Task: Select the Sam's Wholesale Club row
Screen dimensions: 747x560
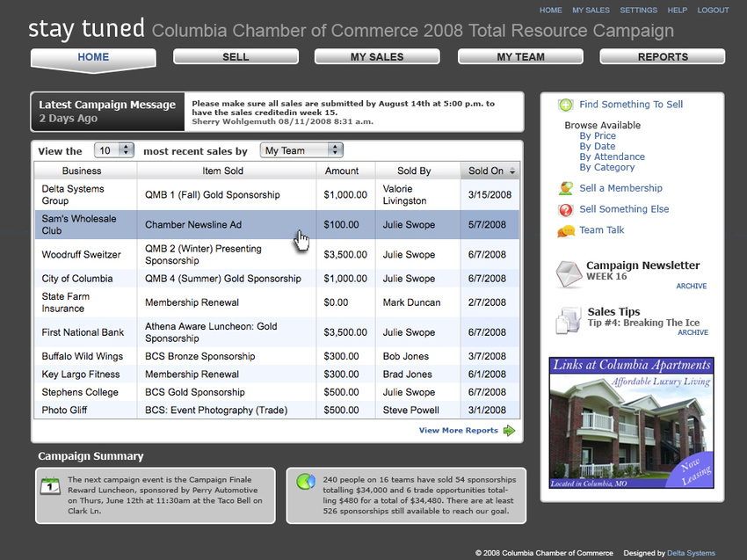Action: click(277, 224)
